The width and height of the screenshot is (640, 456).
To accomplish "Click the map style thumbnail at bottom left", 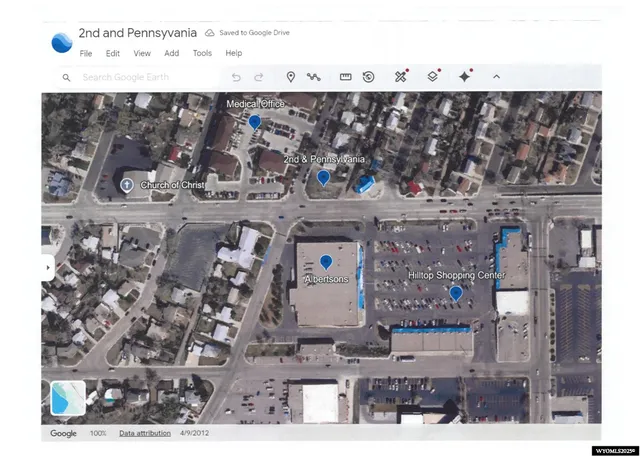I will [x=68, y=398].
